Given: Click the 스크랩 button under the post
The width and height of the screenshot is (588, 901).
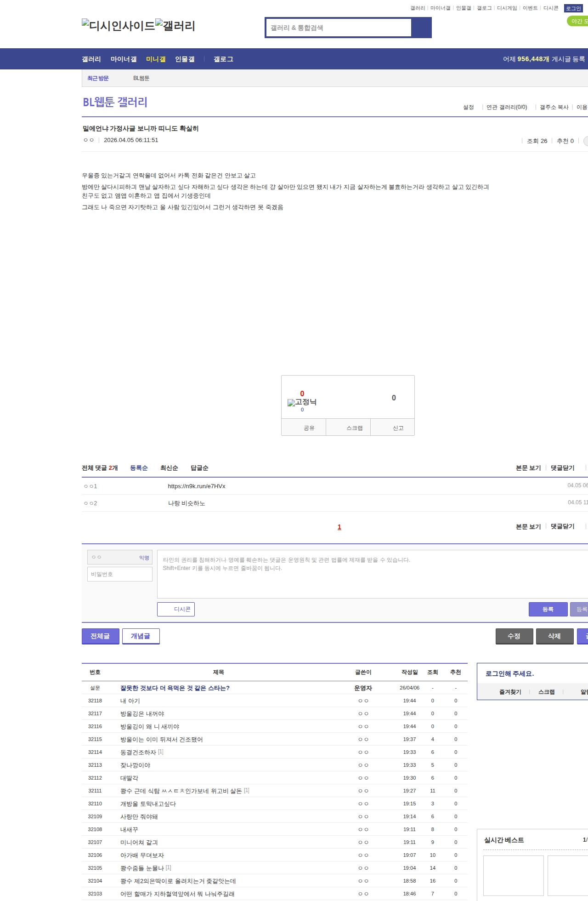Looking at the screenshot, I should [x=354, y=428].
